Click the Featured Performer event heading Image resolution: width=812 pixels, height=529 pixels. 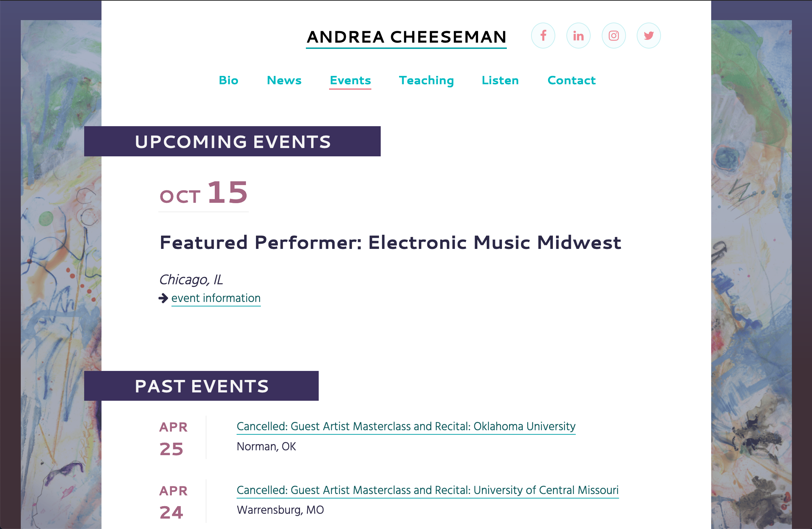click(x=390, y=242)
